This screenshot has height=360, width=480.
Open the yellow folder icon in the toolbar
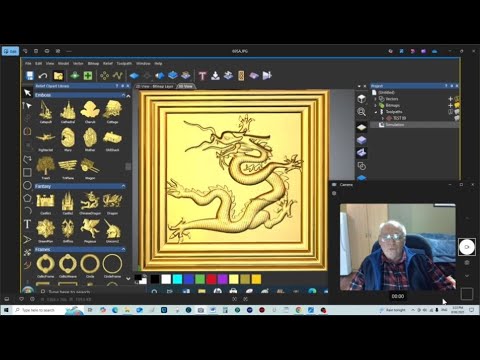(x=58, y=76)
